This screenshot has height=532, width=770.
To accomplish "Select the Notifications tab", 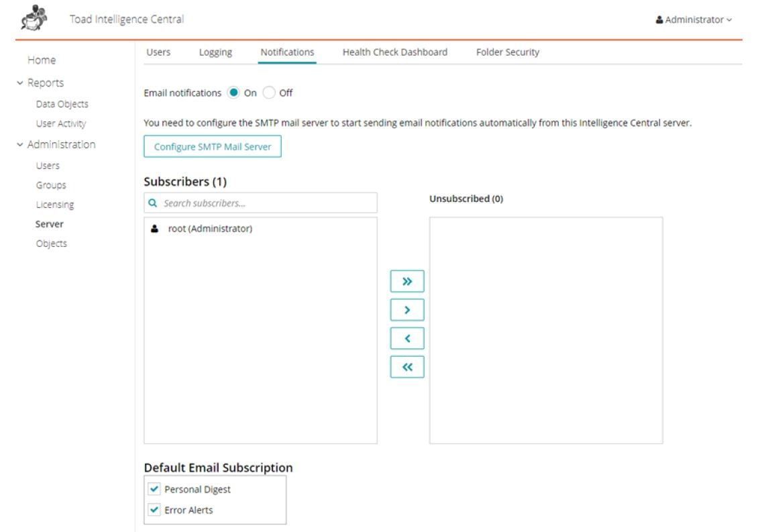I will click(x=287, y=52).
